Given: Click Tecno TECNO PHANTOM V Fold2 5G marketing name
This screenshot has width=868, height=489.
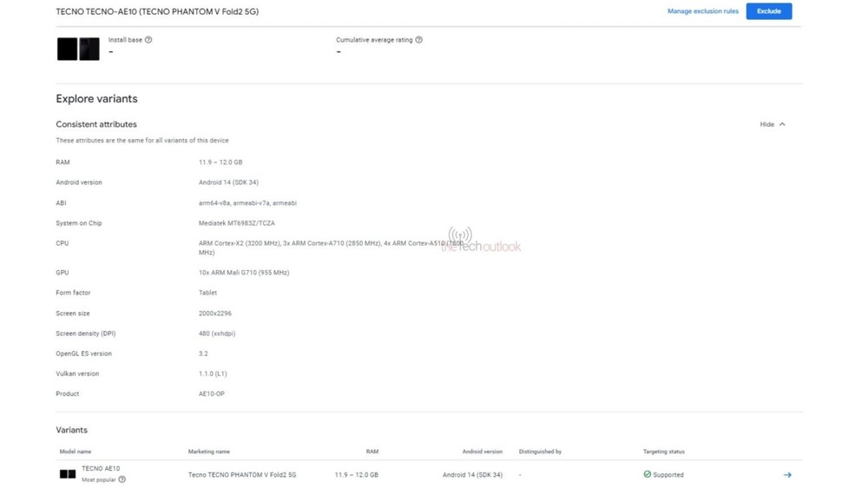Looking at the screenshot, I should (242, 474).
